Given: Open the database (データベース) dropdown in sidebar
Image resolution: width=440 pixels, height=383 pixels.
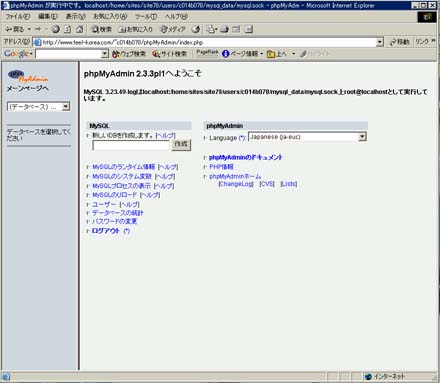Looking at the screenshot, I should (38, 107).
